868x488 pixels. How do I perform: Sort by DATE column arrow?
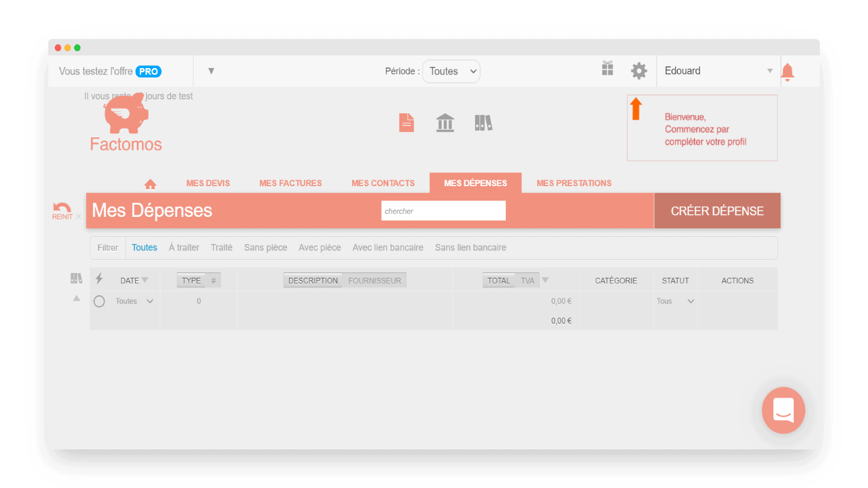(x=145, y=280)
